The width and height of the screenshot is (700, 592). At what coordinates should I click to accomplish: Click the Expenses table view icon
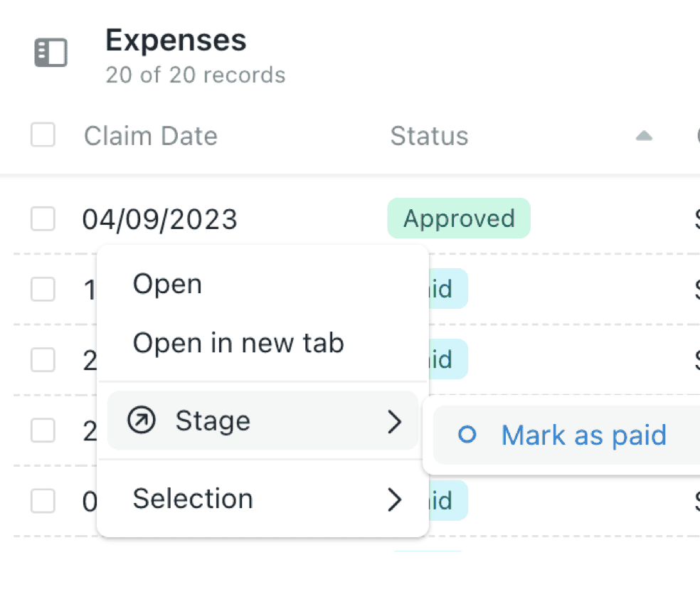tap(51, 52)
